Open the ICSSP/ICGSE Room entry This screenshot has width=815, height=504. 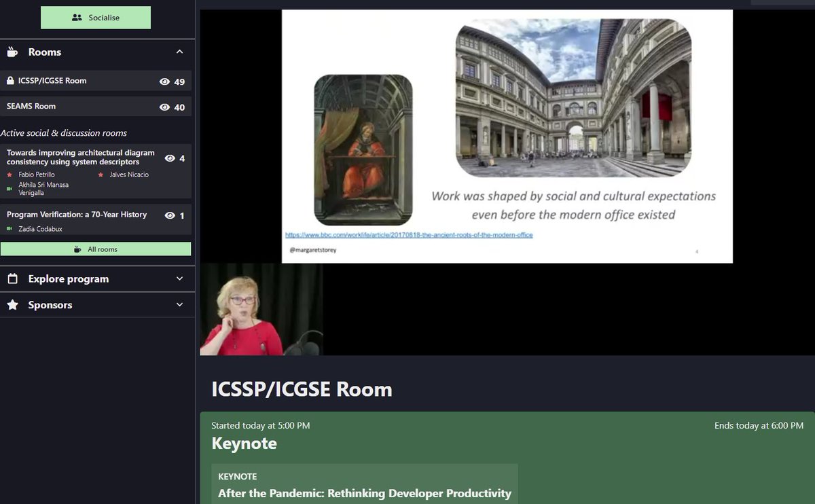coord(96,81)
